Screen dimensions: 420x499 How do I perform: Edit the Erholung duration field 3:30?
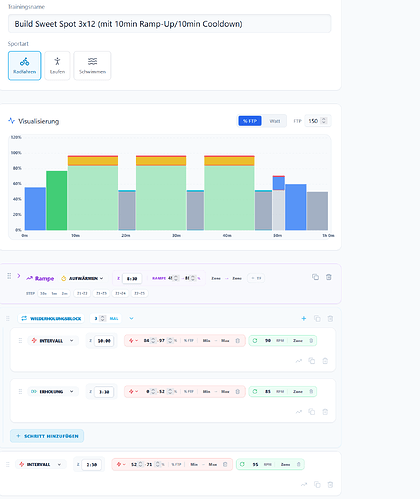pyautogui.click(x=104, y=392)
